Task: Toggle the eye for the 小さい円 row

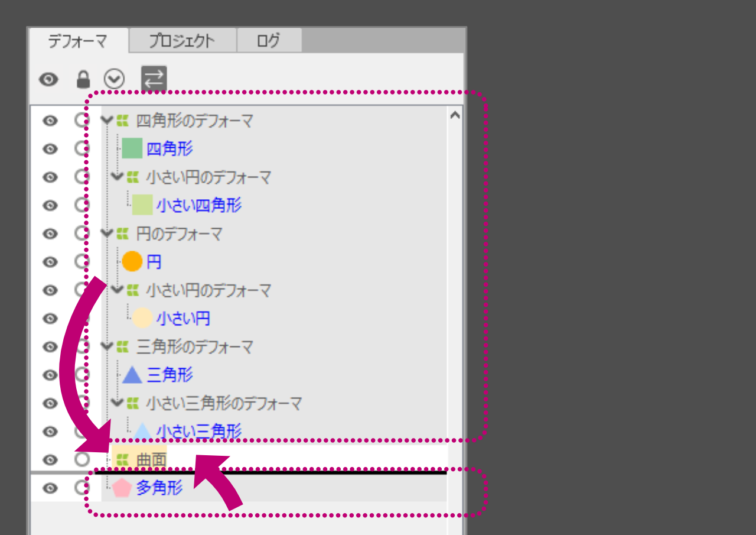Action: pyautogui.click(x=50, y=319)
